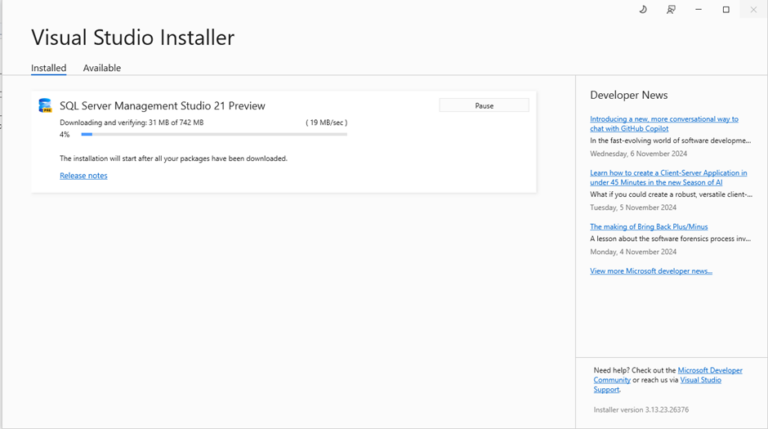768x429 pixels.
Task: Open the Available tab
Action: coord(102,68)
